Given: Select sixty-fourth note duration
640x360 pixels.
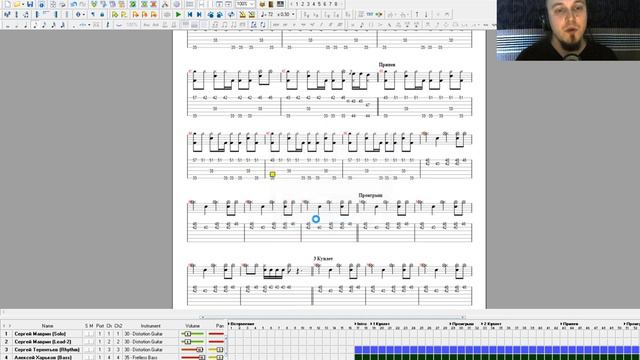Looking at the screenshot, I should point(62,25).
